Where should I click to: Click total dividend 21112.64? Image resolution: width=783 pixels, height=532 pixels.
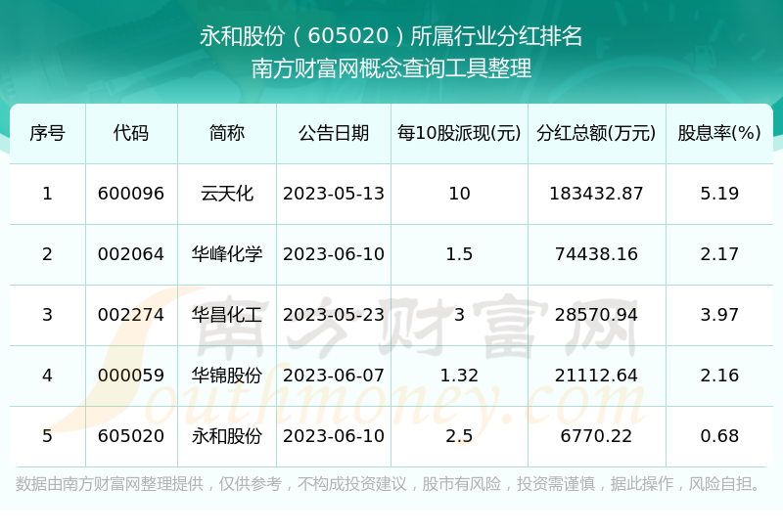(596, 376)
